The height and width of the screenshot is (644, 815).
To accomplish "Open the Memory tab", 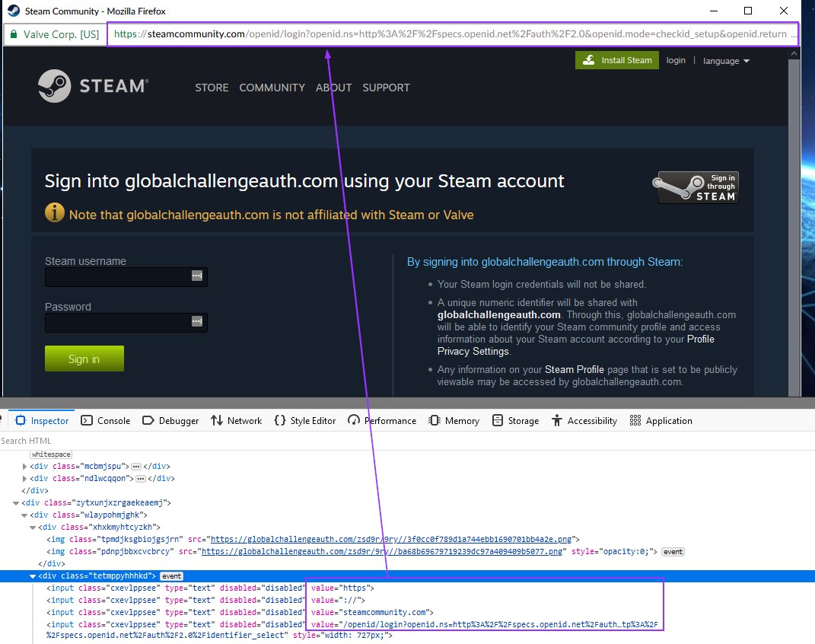I will (454, 420).
